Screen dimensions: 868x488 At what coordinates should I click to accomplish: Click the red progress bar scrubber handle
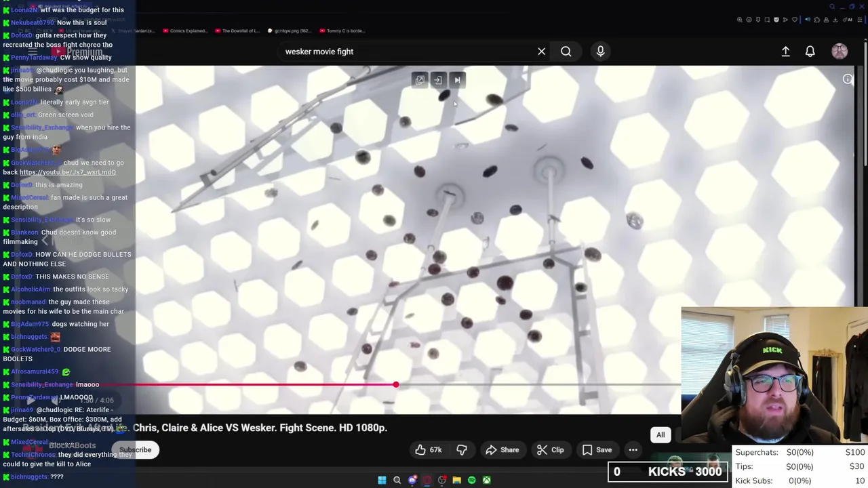(396, 385)
